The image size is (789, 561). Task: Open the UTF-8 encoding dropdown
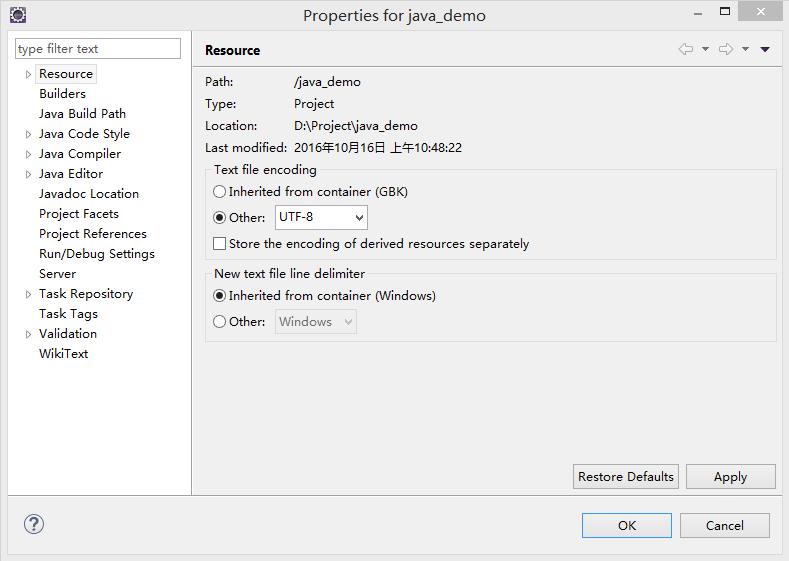coord(321,217)
